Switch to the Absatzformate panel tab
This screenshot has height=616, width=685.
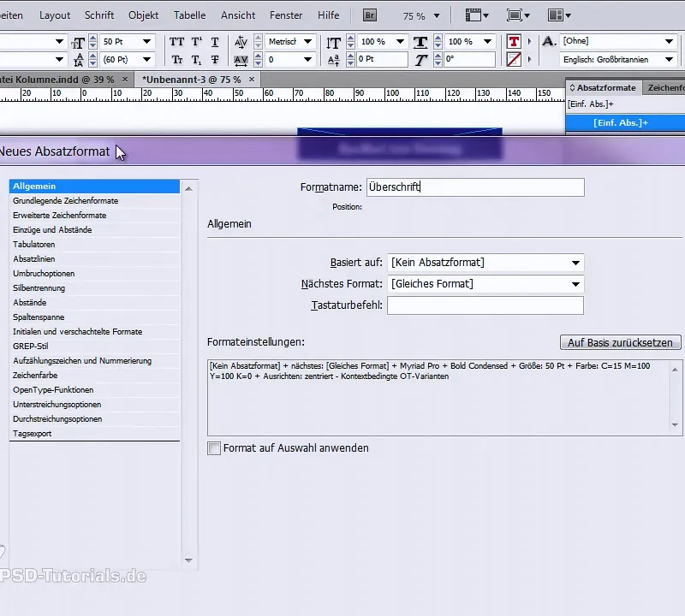[x=604, y=88]
